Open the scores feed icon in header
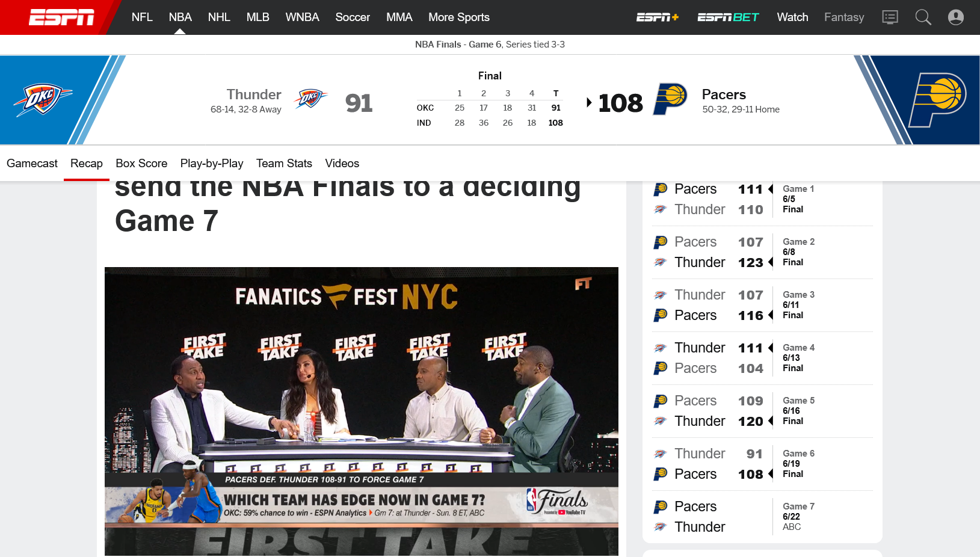The height and width of the screenshot is (557, 980). pyautogui.click(x=890, y=17)
